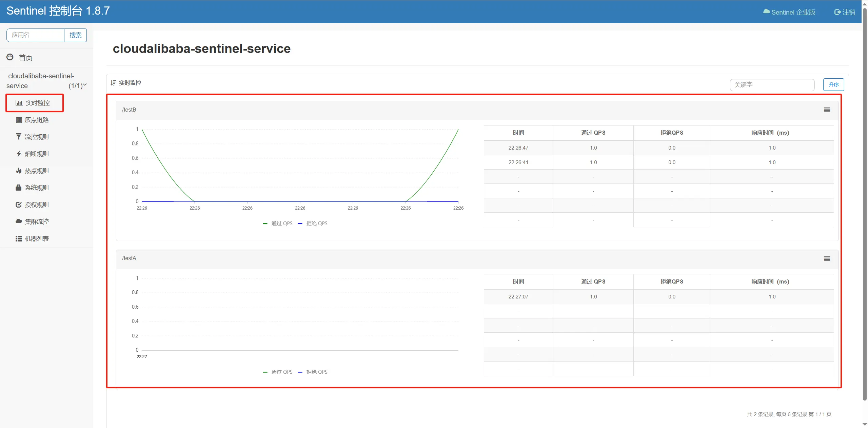
Task: Click the 流控规则 filter icon
Action: pos(19,137)
